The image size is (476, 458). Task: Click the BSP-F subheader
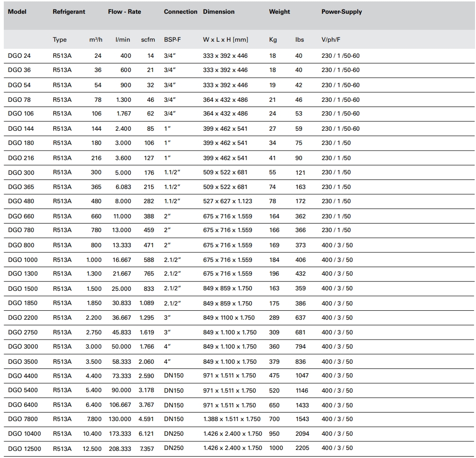(x=172, y=40)
